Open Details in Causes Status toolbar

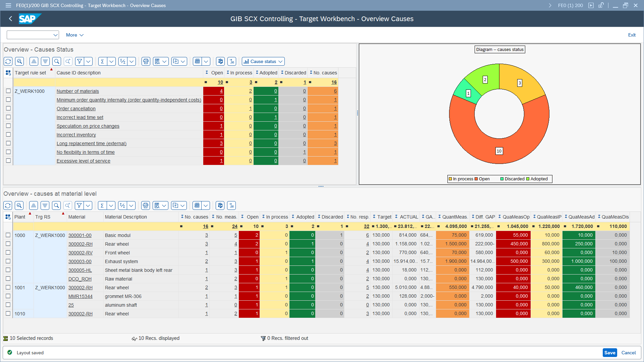(19, 61)
